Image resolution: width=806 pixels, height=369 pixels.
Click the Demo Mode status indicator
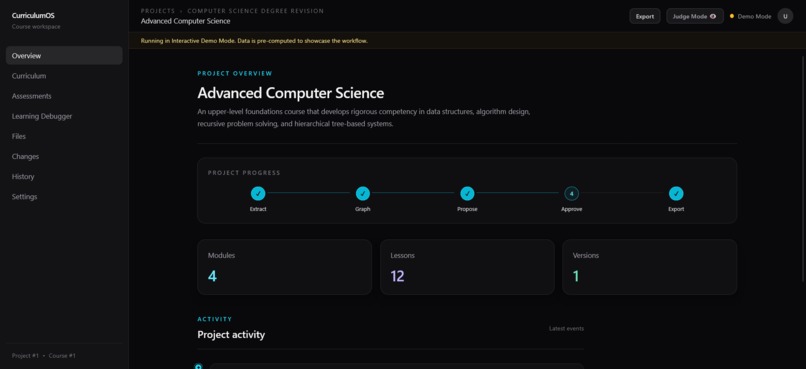750,16
